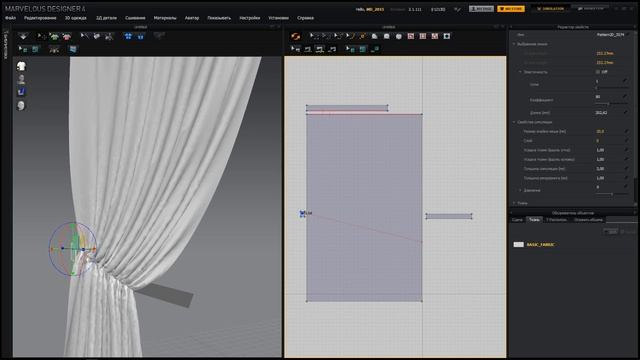
Task: Open the Файл menu
Action: point(10,18)
